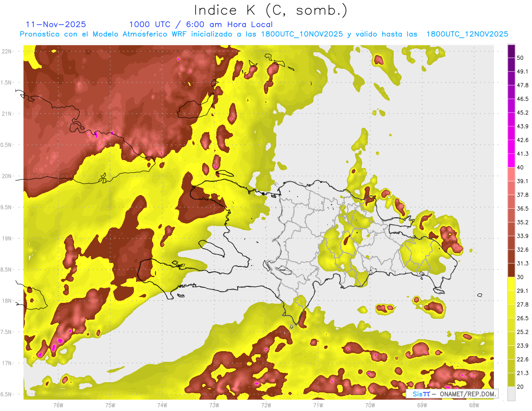The width and height of the screenshot is (532, 411).
Task: Select the 21.3 colorbar value
Action: 523,373
